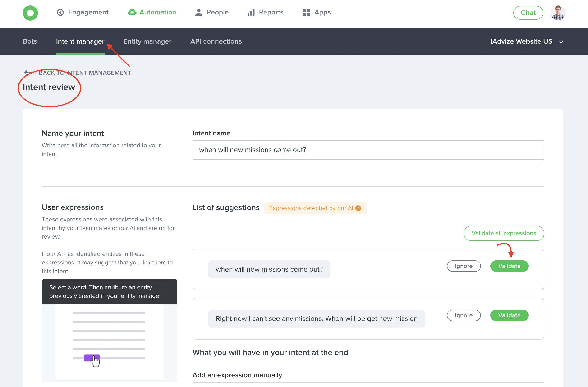The width and height of the screenshot is (588, 387).
Task: Click 'Expressions detected by our AI' badge
Action: pos(315,208)
